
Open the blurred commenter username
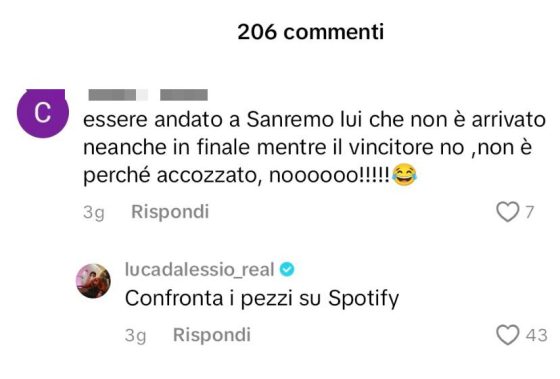[148, 95]
